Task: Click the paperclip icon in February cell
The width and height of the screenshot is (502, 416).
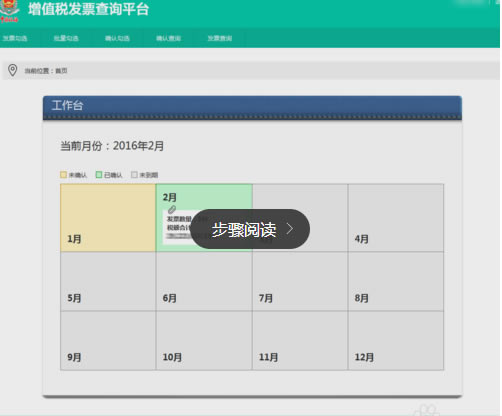Action: [172, 209]
